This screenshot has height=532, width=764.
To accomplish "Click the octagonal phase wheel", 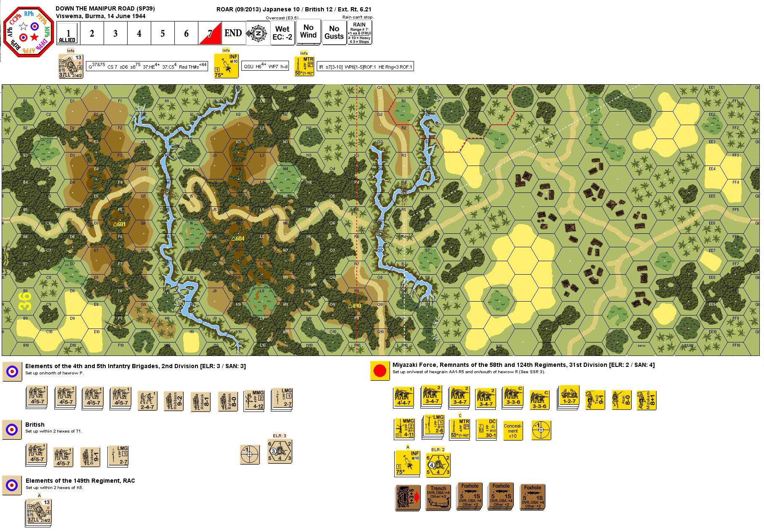I will pos(28,31).
